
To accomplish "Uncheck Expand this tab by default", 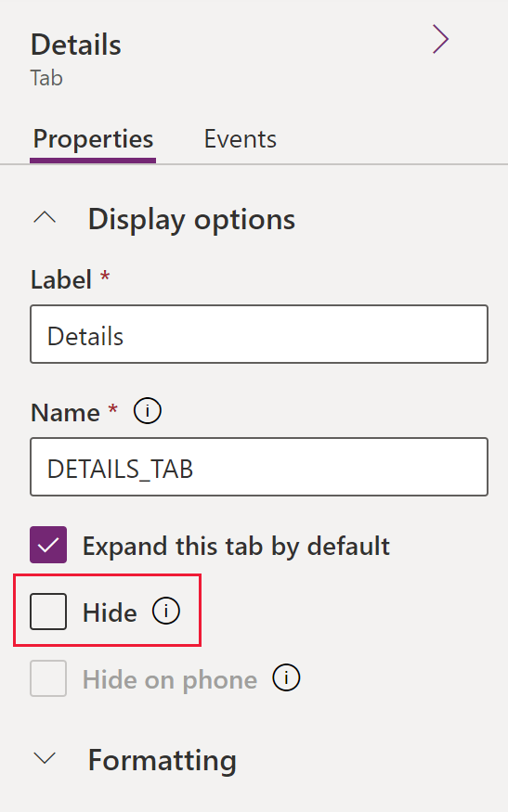I will click(48, 545).
